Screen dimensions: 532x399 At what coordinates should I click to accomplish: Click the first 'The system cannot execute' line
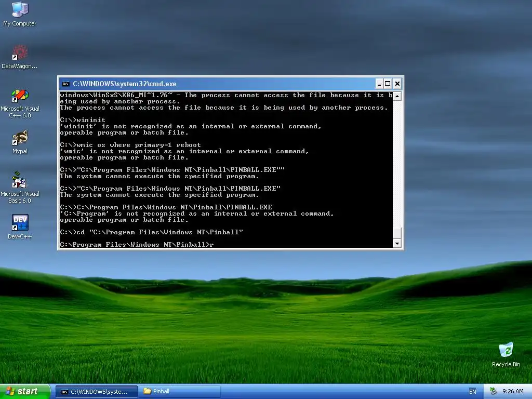pos(159,176)
